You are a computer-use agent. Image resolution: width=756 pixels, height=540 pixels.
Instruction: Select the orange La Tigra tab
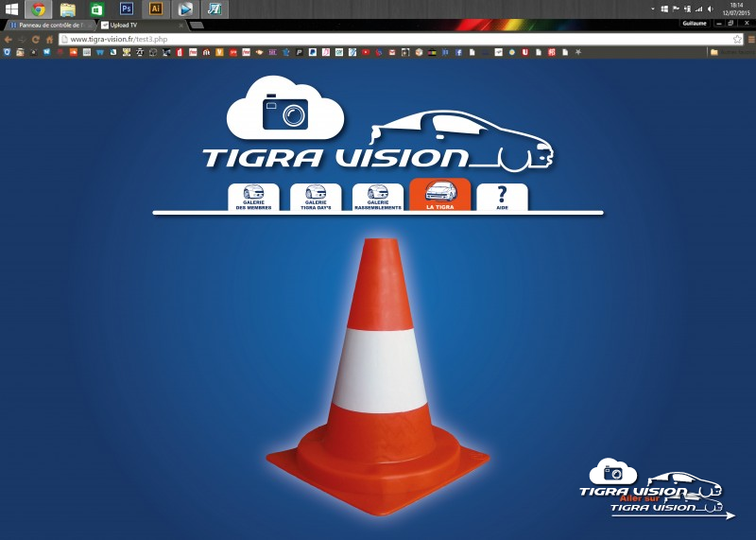(x=439, y=195)
